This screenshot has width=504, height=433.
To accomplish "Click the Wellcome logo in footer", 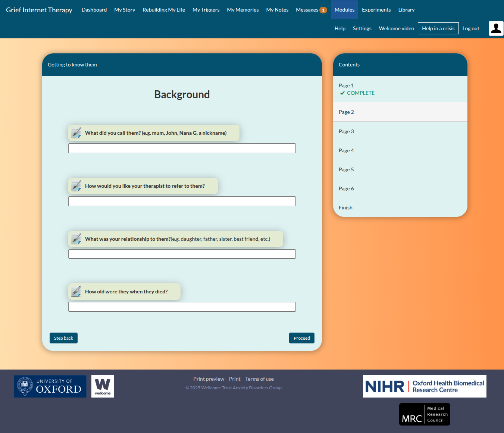I will pos(103,386).
